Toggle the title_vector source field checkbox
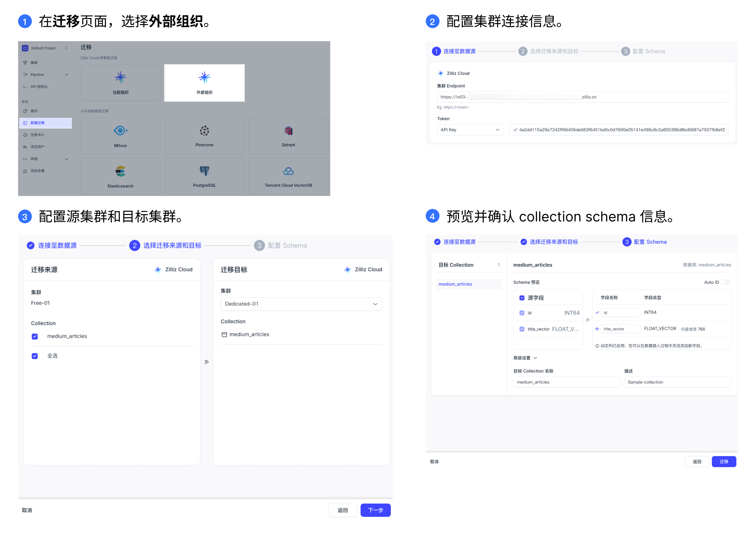This screenshot has width=756, height=547. point(522,330)
